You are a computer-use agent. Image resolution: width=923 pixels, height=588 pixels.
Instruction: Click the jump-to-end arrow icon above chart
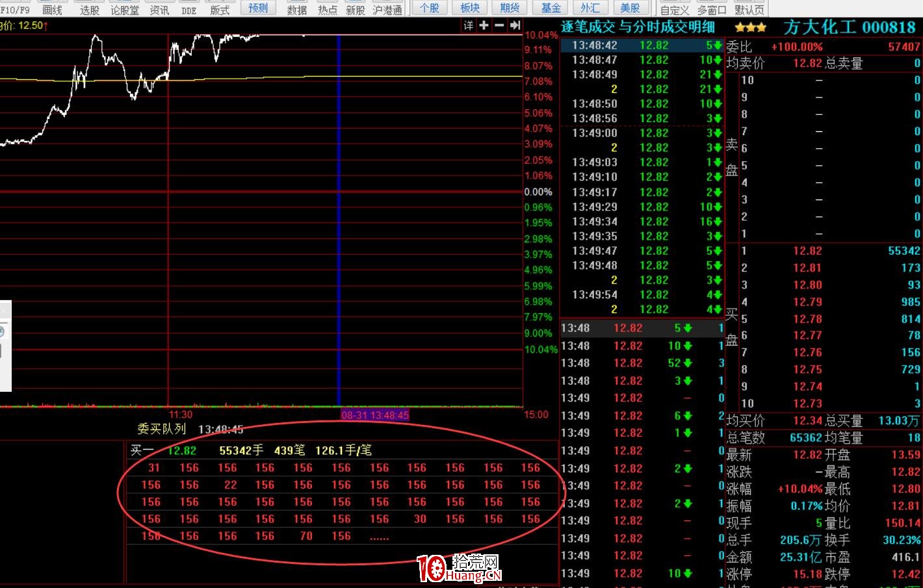click(x=515, y=25)
